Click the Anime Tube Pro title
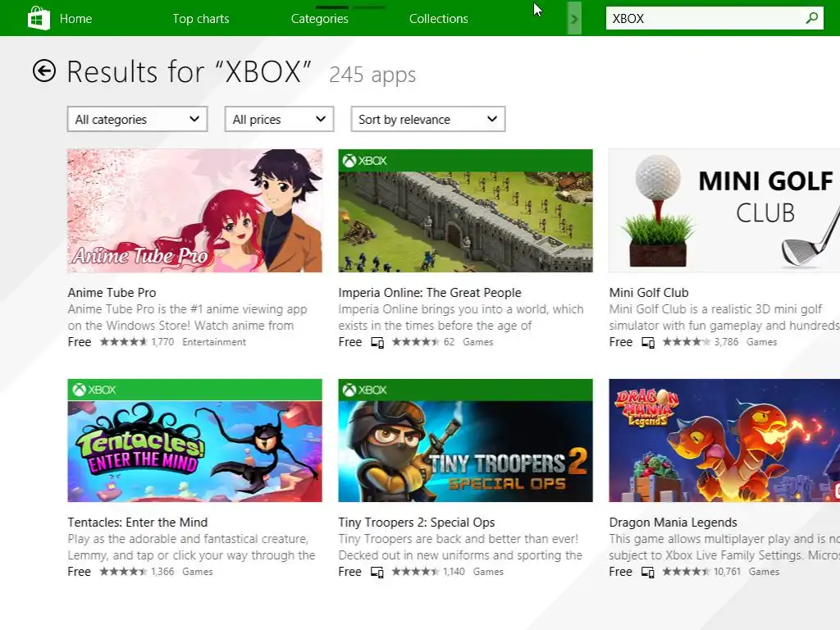840x630 pixels. [112, 293]
